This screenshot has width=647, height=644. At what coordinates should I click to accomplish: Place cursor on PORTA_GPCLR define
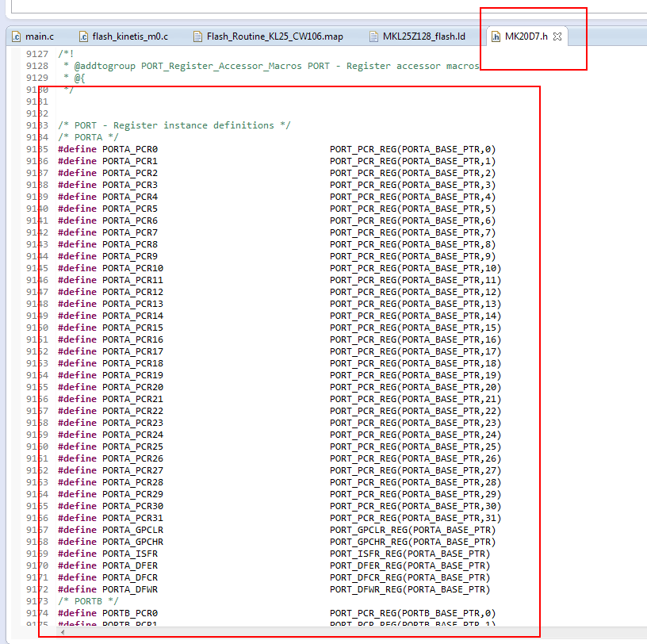133,530
